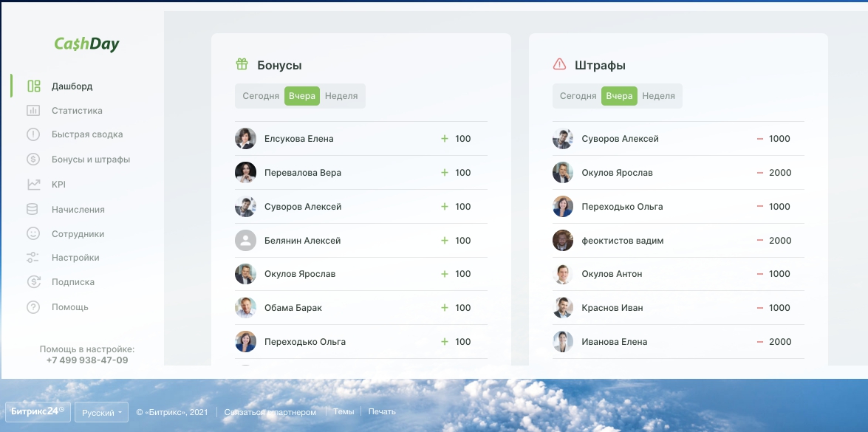Select Вчера in the Штрафы panel
868x432 pixels.
pyautogui.click(x=620, y=96)
